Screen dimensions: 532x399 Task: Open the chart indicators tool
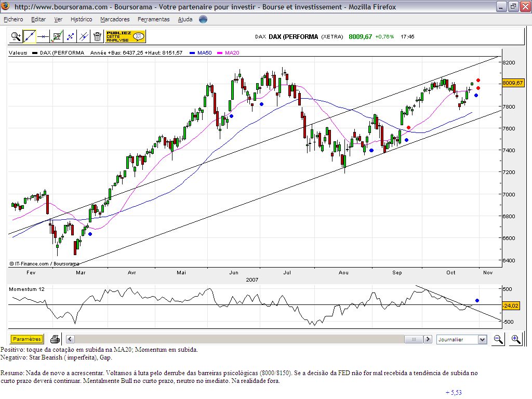(x=57, y=36)
